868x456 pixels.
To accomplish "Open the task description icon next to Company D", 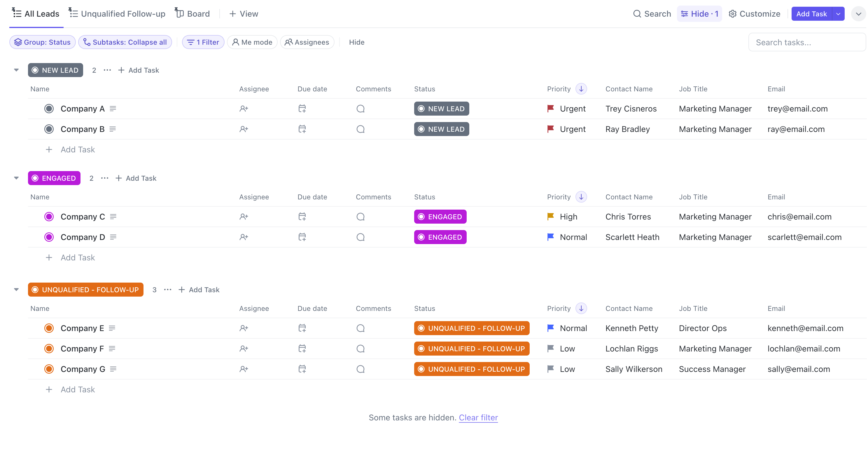I will point(113,237).
